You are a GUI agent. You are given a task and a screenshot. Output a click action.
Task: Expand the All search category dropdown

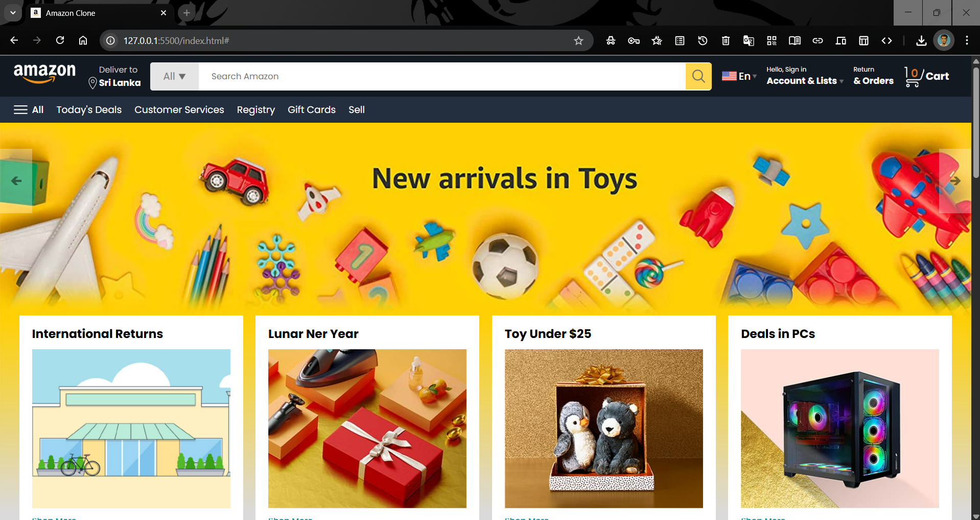coord(174,76)
